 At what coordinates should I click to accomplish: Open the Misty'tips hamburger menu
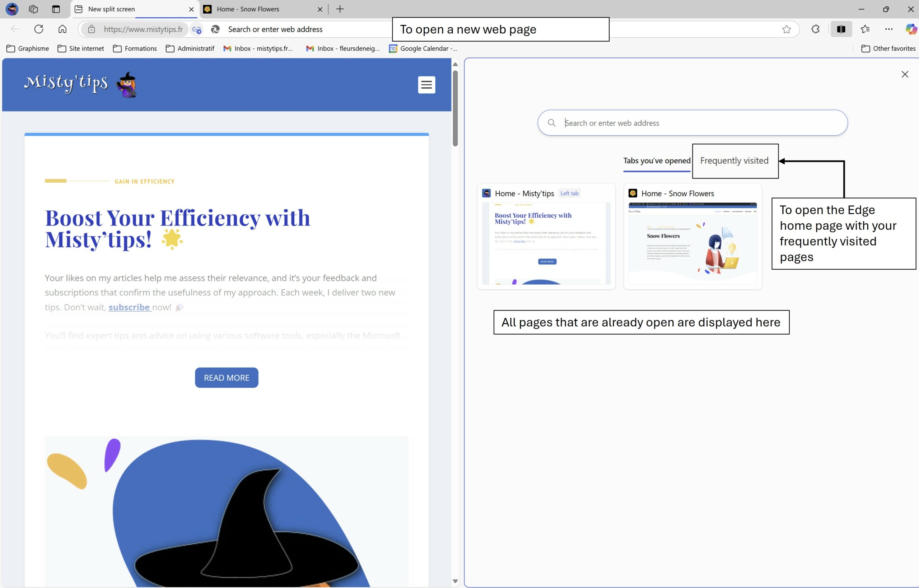coord(426,85)
